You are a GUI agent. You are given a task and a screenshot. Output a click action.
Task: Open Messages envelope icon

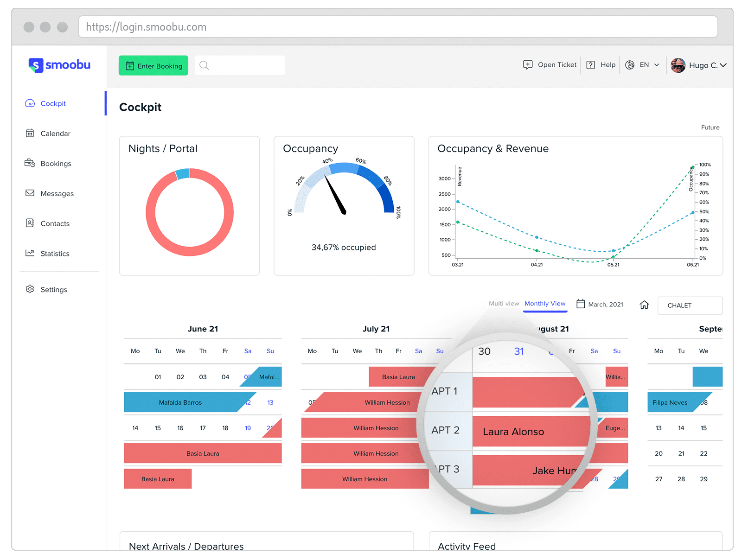pos(30,193)
